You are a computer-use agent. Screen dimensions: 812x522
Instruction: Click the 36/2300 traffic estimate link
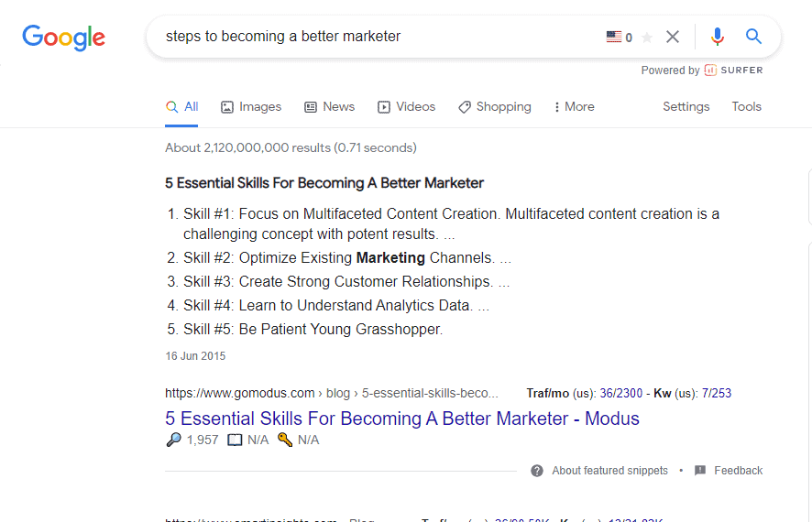(x=620, y=393)
